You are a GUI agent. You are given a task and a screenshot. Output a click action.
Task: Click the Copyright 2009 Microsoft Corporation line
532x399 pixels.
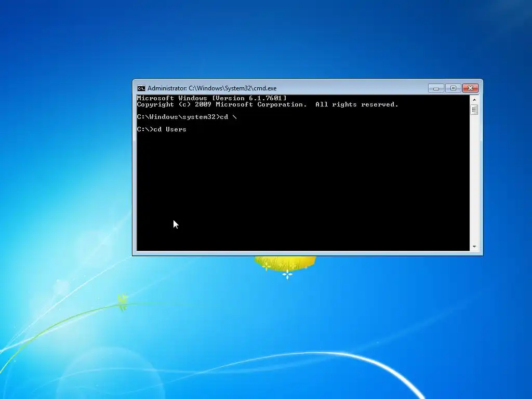268,104
